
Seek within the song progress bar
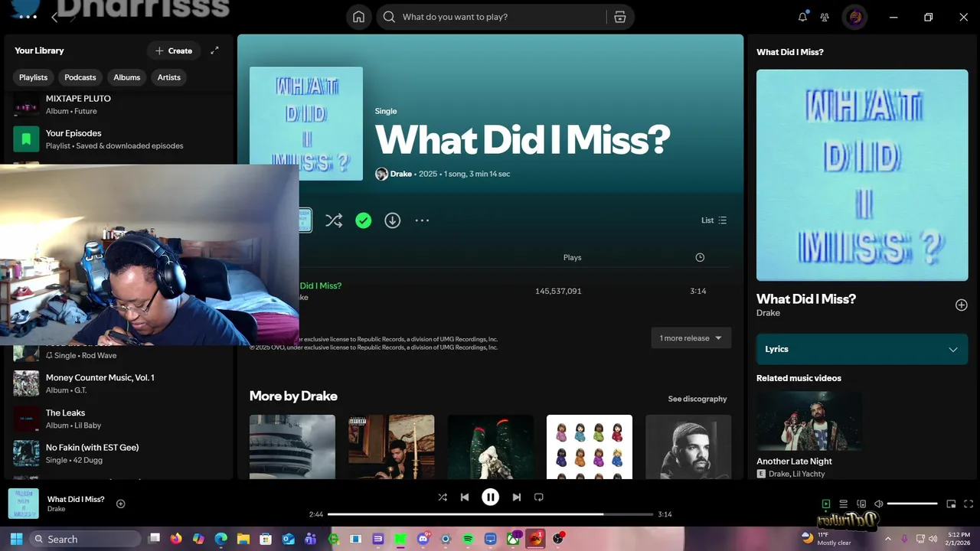click(490, 514)
